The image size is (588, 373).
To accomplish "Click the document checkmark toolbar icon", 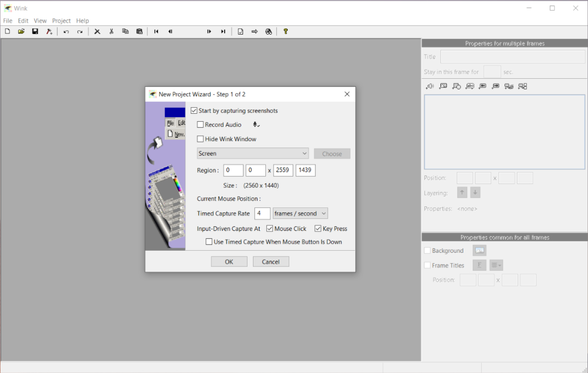I will click(x=240, y=32).
